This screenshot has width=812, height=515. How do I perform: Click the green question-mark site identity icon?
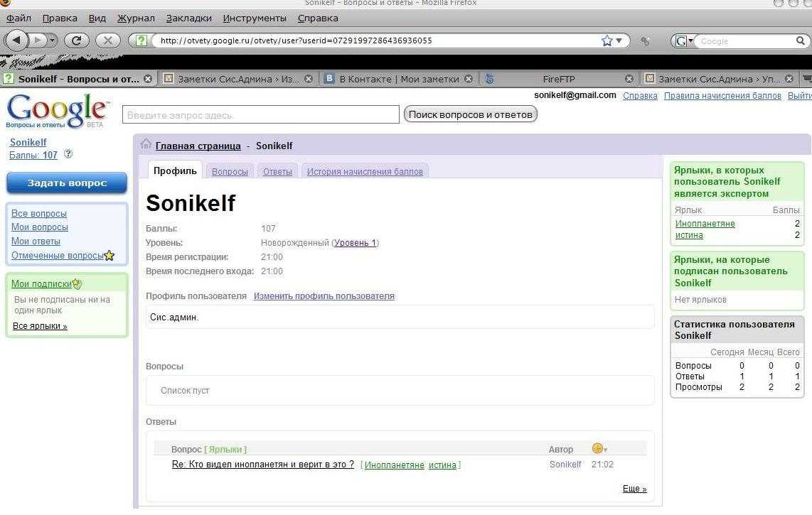click(x=141, y=40)
